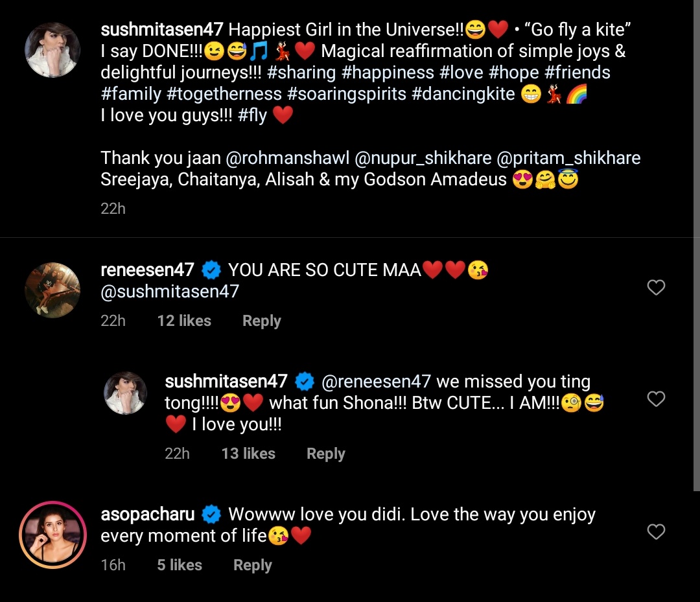The height and width of the screenshot is (602, 700).
Task: View asopacharu's story ring avatar
Action: 52,535
